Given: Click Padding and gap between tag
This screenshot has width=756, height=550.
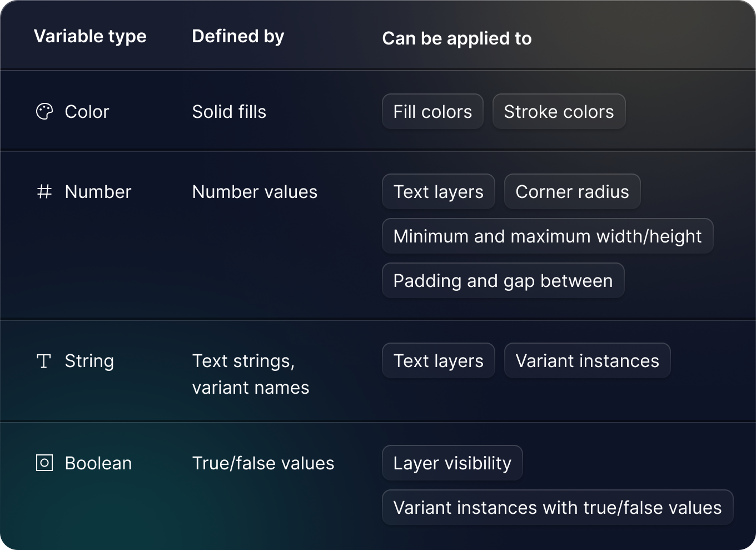Looking at the screenshot, I should click(503, 281).
